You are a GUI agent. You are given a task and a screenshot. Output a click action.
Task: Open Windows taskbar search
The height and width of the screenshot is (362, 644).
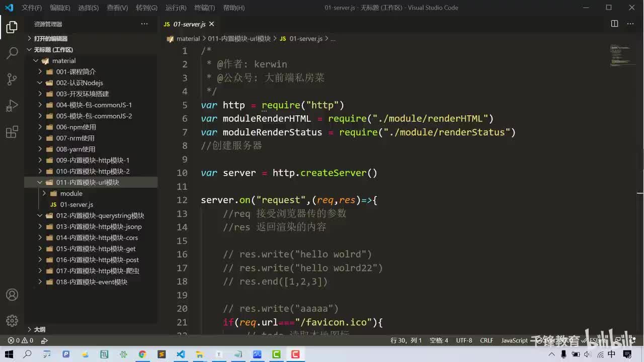coord(28,354)
